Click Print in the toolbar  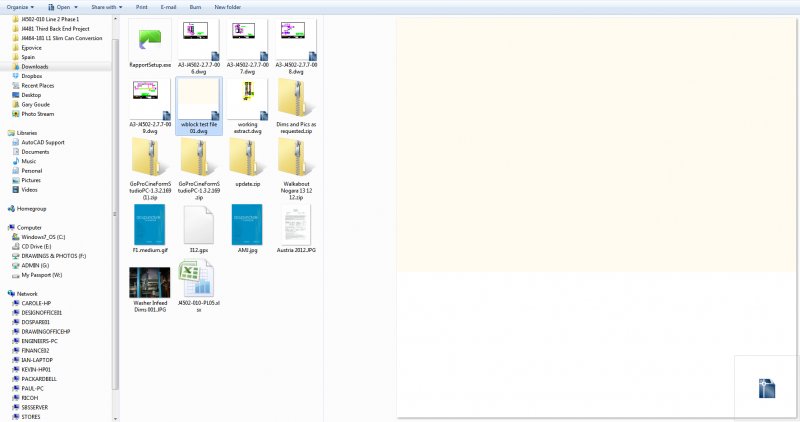coord(141,7)
